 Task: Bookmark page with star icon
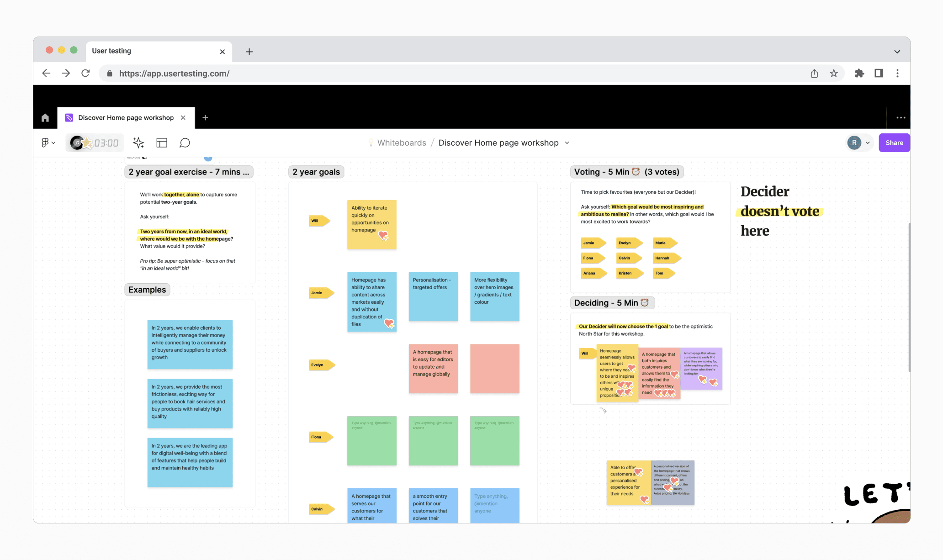click(834, 74)
